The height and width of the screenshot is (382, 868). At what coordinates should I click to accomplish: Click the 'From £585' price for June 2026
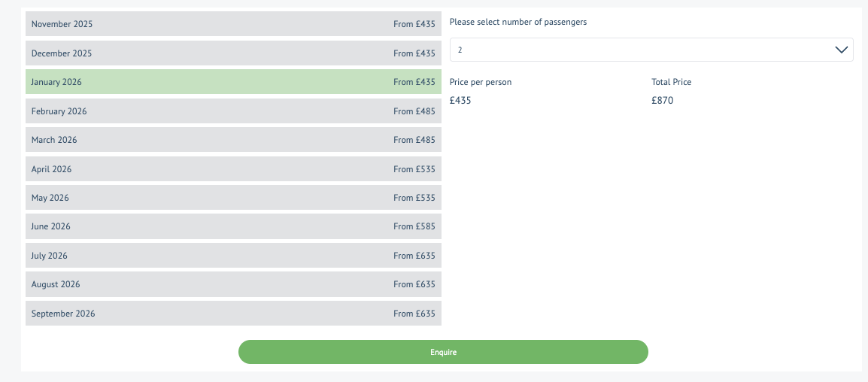[x=414, y=226]
